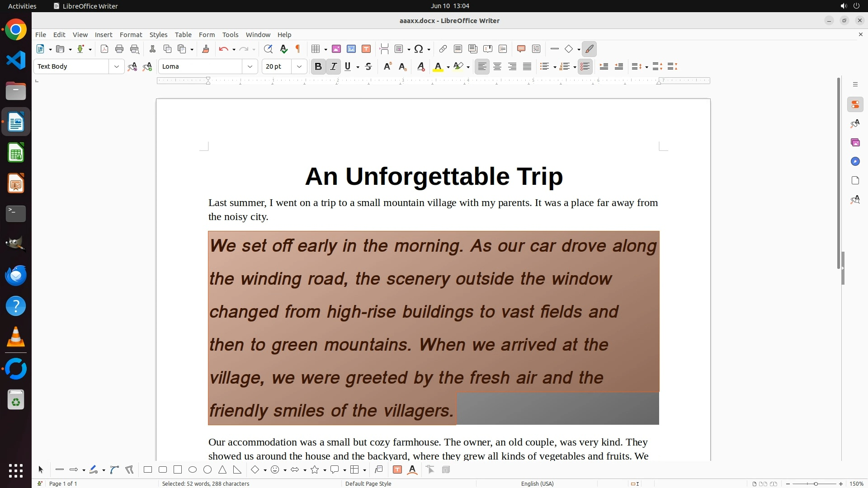This screenshot has height=488, width=868.
Task: Open the 20 pt font size dropdown
Action: click(x=299, y=66)
